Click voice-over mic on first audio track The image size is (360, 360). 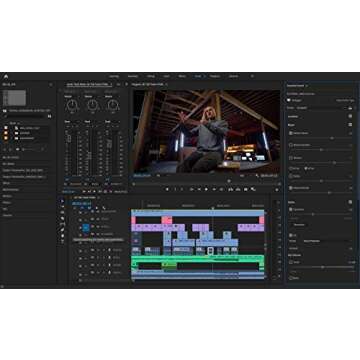click(x=109, y=250)
